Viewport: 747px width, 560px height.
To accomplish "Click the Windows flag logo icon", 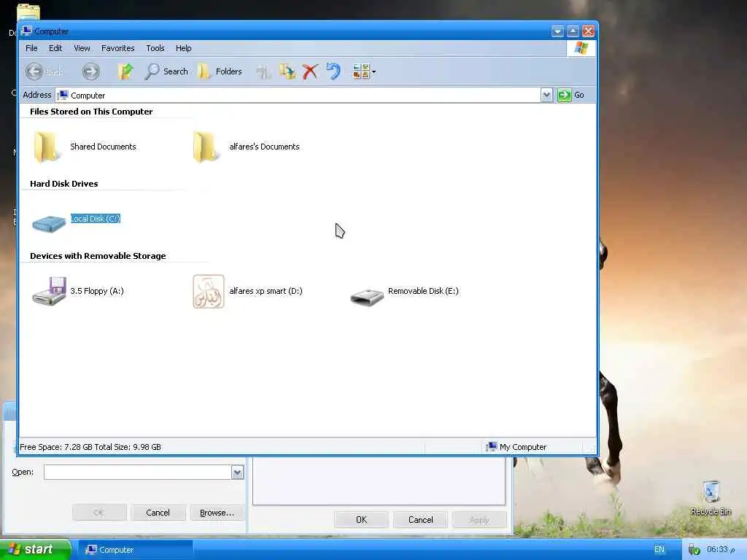I will click(581, 48).
